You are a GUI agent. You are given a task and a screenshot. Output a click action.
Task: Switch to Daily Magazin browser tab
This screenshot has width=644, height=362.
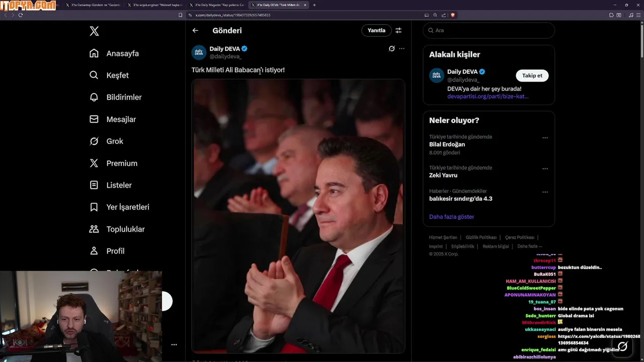pyautogui.click(x=216, y=5)
